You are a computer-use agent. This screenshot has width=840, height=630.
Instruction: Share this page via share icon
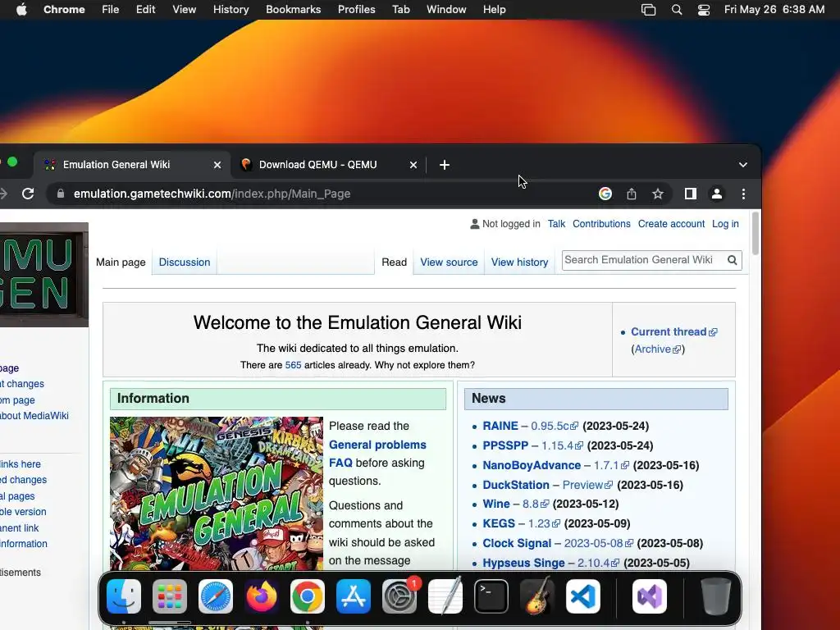[x=632, y=194]
